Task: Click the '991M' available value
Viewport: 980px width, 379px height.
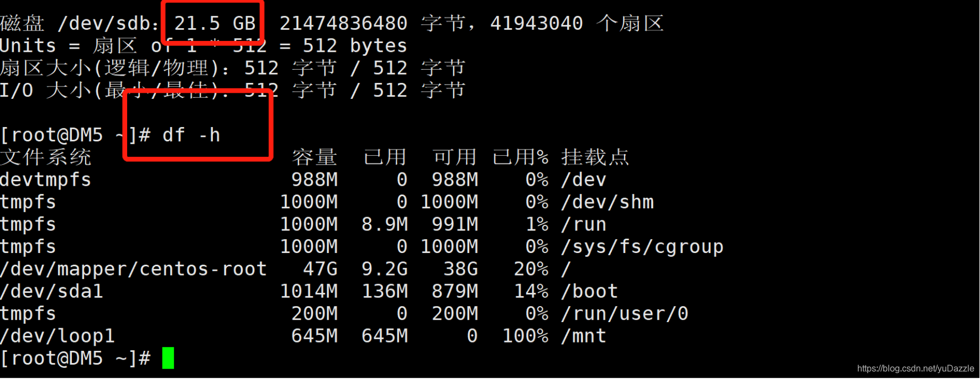Action: tap(455, 224)
